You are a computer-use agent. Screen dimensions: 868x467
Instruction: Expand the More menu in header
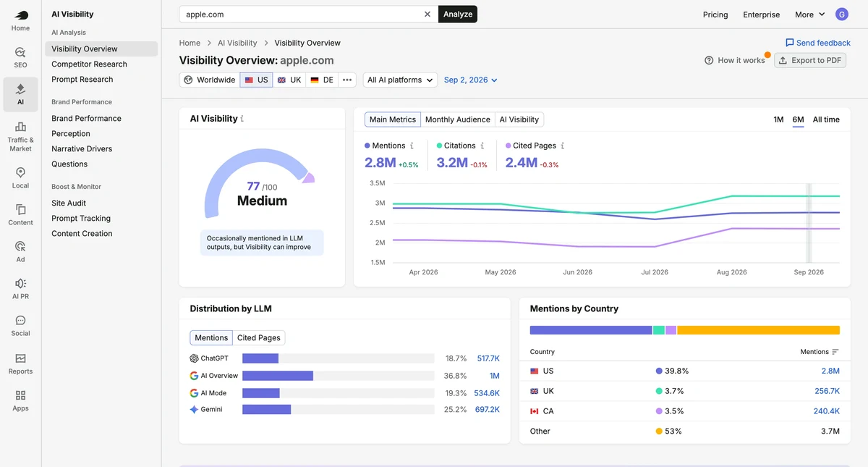pyautogui.click(x=809, y=14)
